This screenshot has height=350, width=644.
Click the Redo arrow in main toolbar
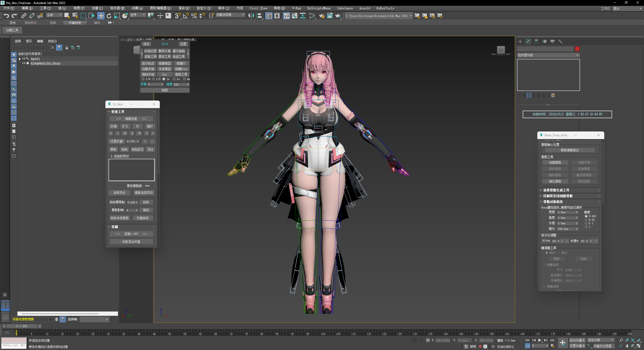coord(14,16)
